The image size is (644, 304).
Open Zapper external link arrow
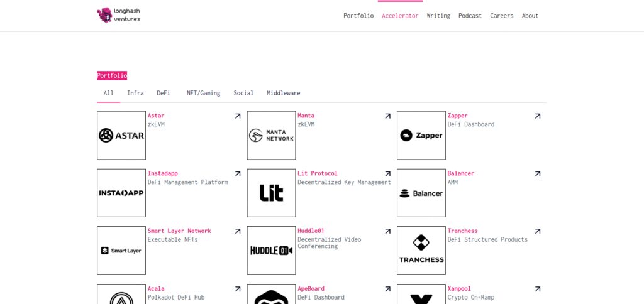point(537,116)
